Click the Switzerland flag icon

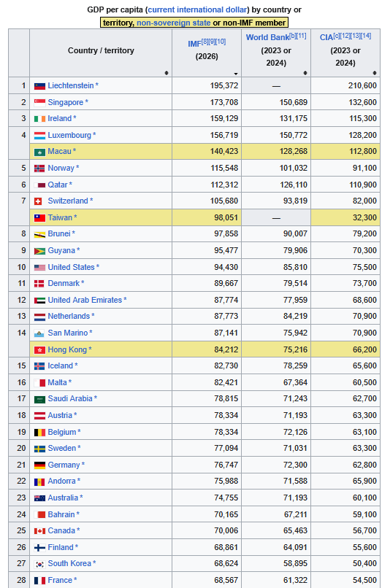[x=38, y=201]
